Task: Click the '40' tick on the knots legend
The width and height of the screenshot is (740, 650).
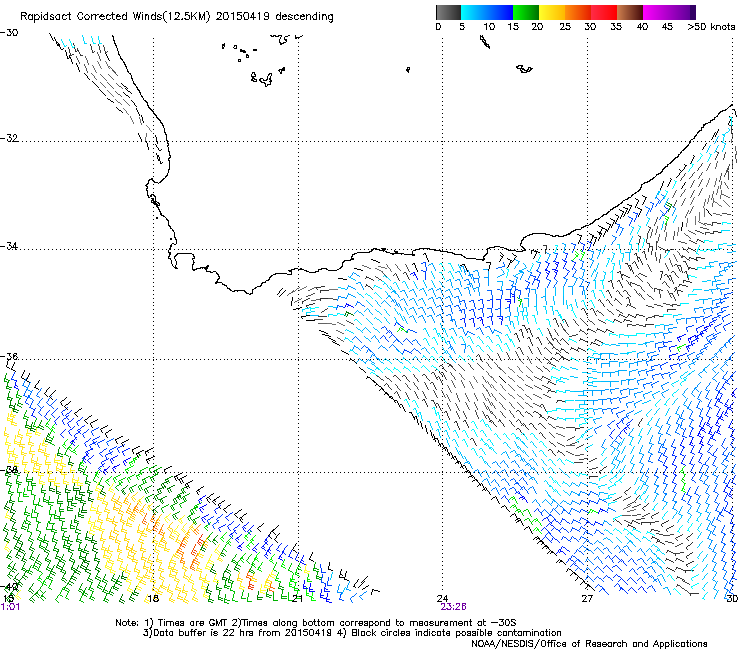Action: click(x=642, y=27)
